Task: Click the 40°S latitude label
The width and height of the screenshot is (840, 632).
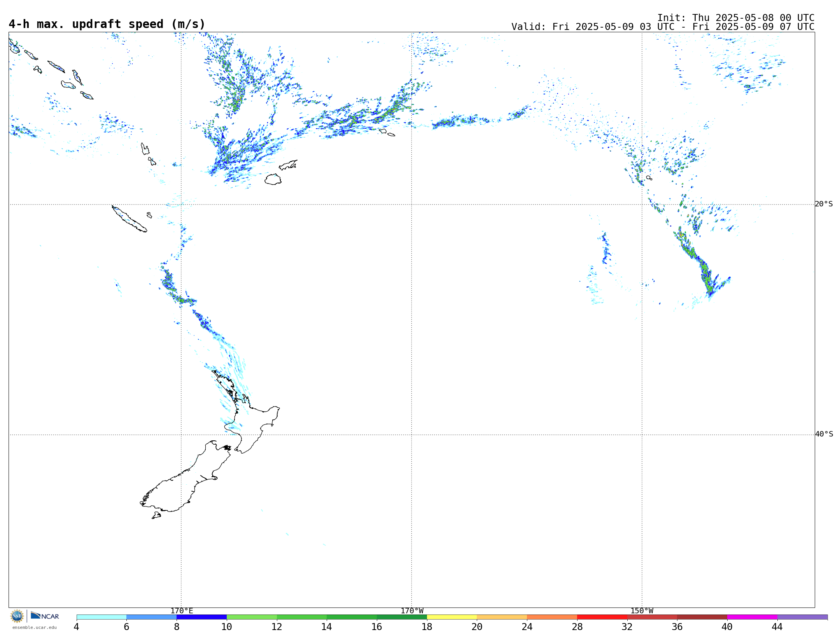Action: click(x=824, y=434)
